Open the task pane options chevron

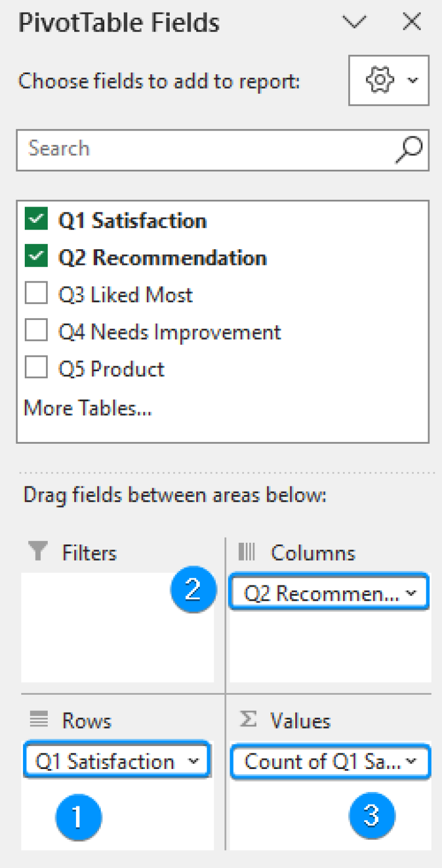354,22
